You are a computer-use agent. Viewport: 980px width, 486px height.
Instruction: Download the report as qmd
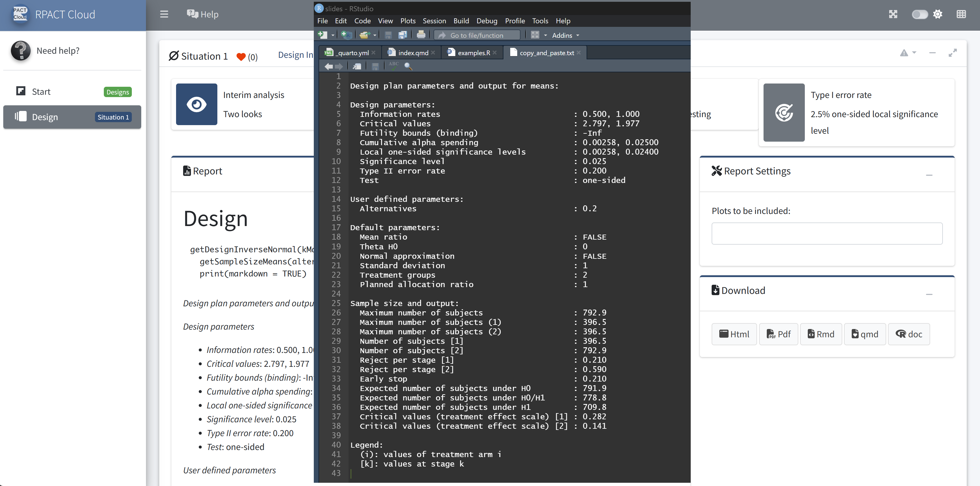point(865,334)
